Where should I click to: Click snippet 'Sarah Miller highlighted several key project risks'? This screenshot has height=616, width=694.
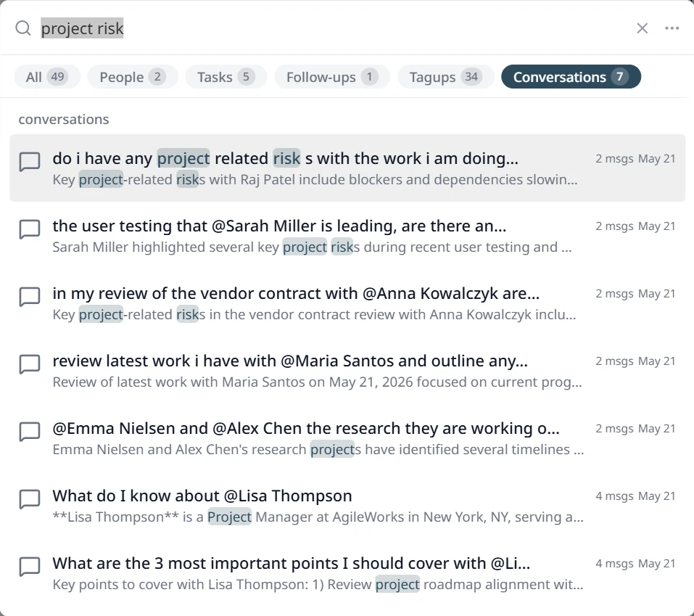312,247
